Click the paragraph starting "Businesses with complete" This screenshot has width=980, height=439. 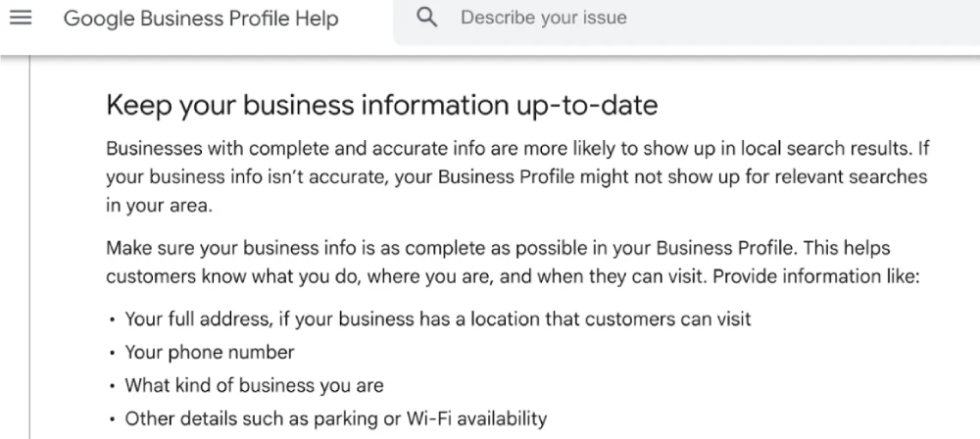pyautogui.click(x=518, y=177)
